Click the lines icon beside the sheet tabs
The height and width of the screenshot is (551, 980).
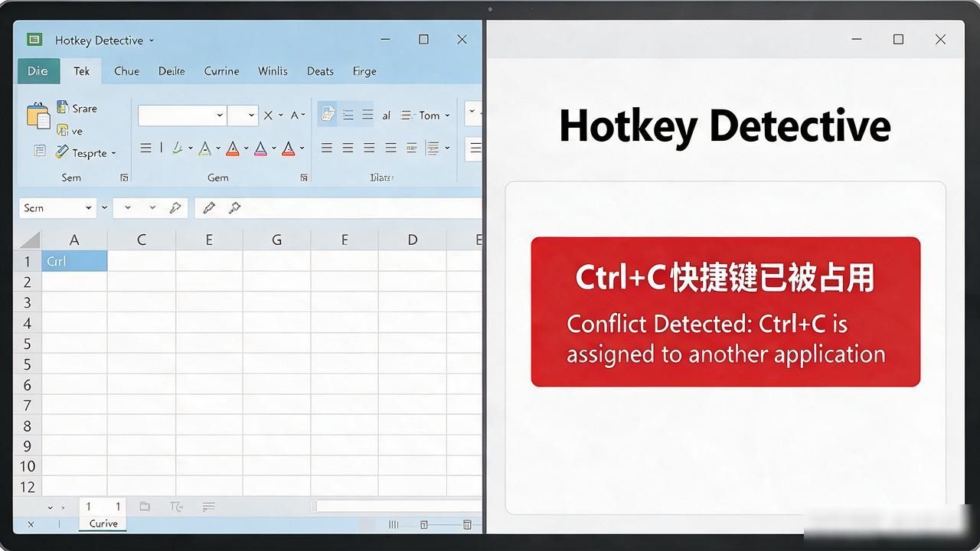pos(208,507)
